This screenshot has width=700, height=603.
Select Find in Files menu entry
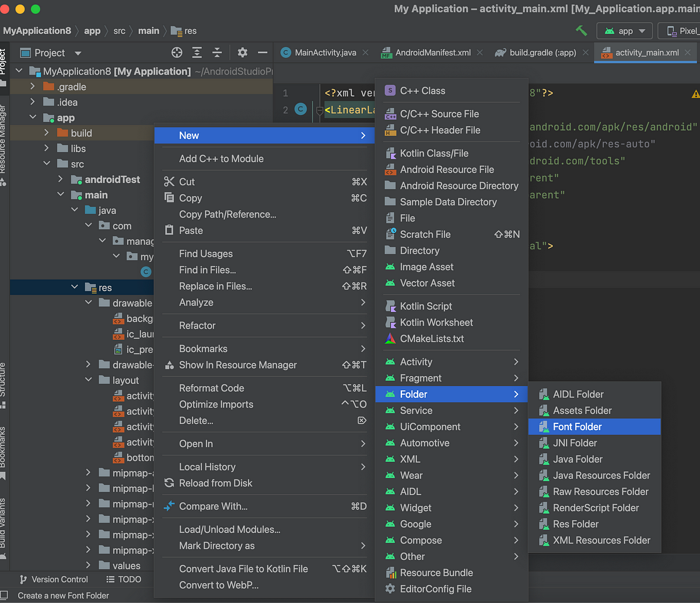click(264, 270)
